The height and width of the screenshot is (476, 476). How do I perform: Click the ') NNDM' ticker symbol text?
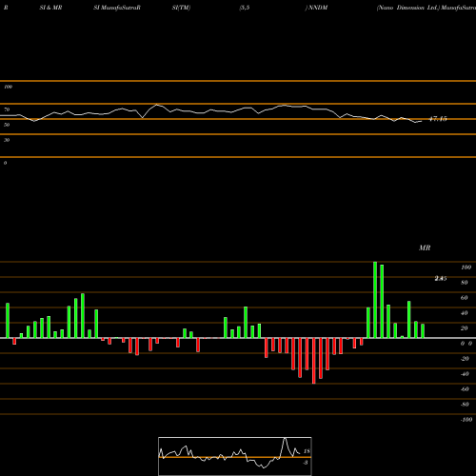[316, 8]
